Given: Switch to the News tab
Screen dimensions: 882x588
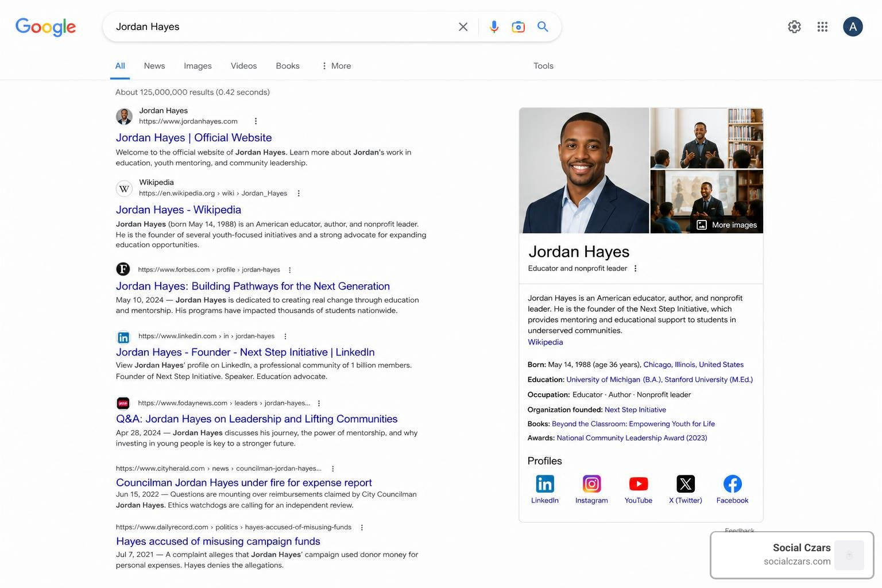Looking at the screenshot, I should (x=154, y=66).
